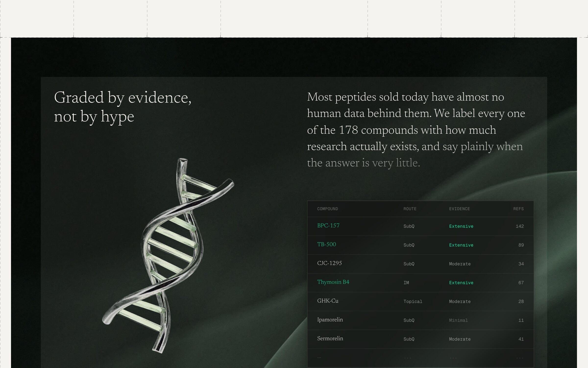
Task: Click the 11 refs count
Action: tap(521, 320)
